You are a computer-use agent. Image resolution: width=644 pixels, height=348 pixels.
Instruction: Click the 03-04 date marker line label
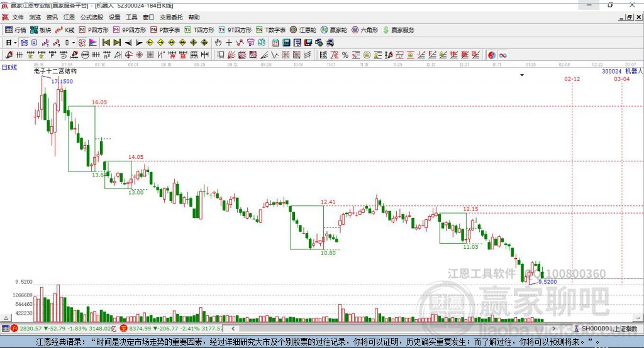[622, 79]
